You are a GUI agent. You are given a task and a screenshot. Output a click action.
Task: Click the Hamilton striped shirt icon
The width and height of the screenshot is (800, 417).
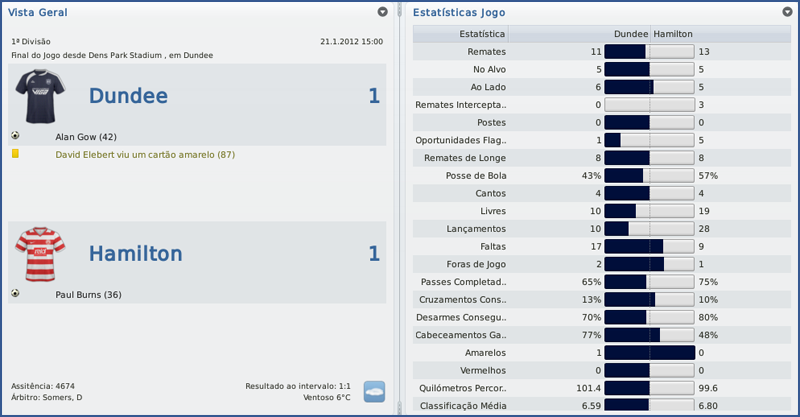coord(39,254)
